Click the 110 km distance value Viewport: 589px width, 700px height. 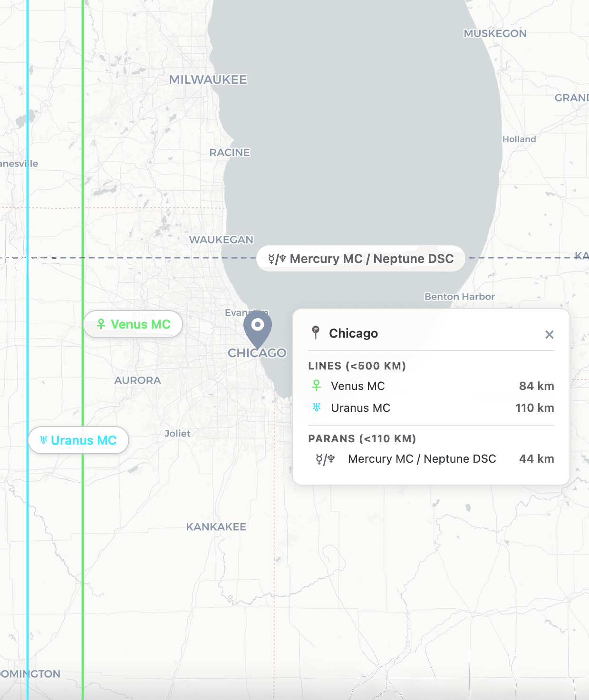[535, 408]
